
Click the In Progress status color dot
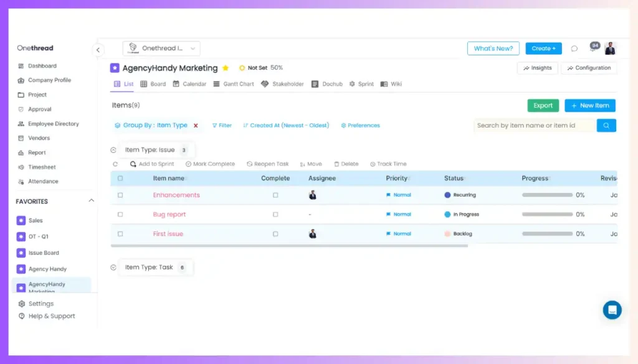point(447,214)
